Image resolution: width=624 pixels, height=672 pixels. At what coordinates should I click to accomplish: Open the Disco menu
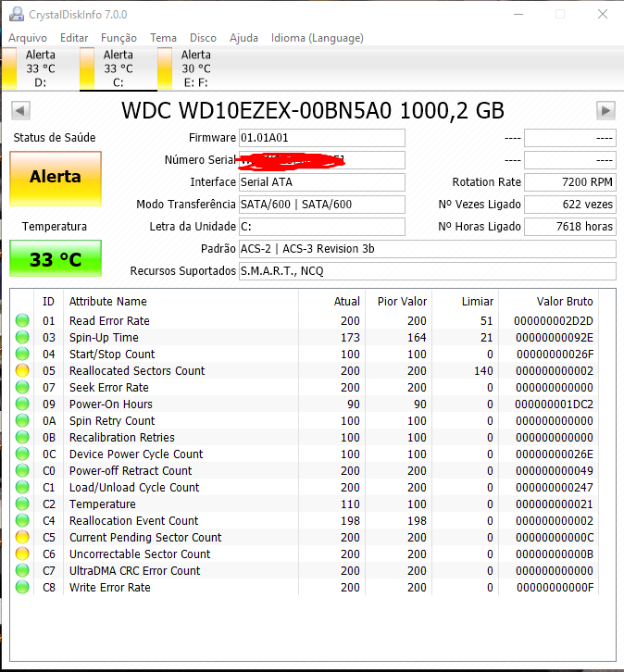203,38
